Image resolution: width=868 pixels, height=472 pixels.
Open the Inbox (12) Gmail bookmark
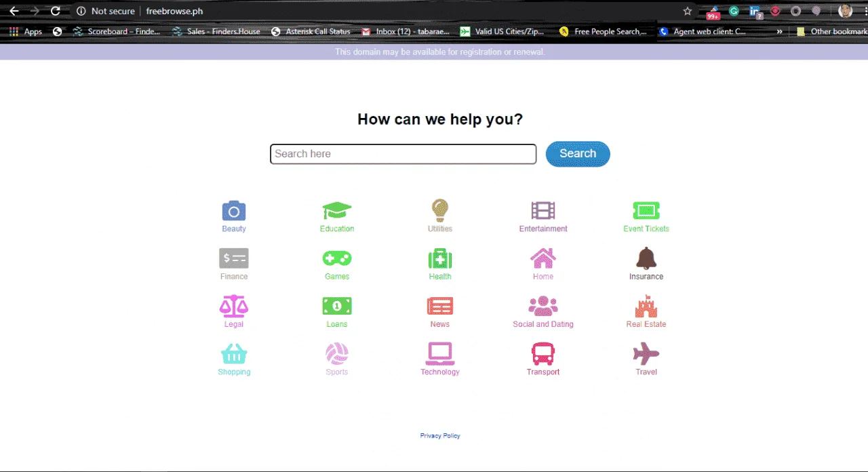(x=406, y=31)
